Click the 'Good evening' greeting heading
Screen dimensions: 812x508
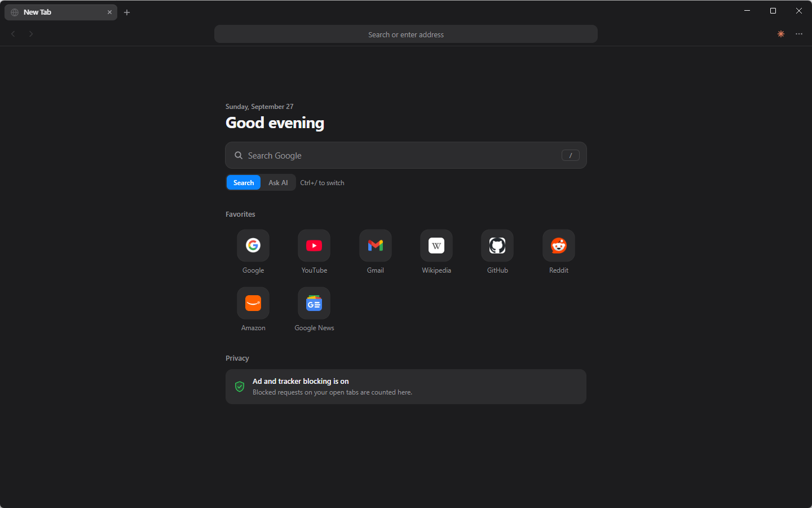275,123
